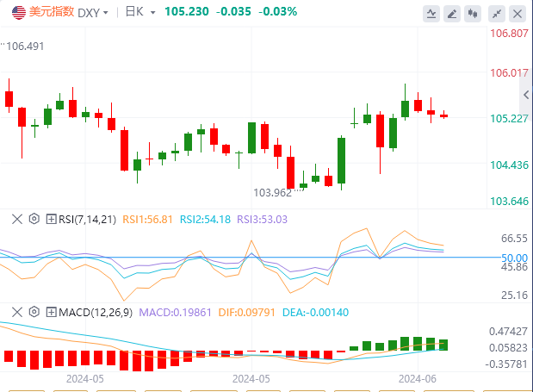This screenshot has width=533, height=392.
Task: Remove the RSI indicator panel
Action: point(17,219)
